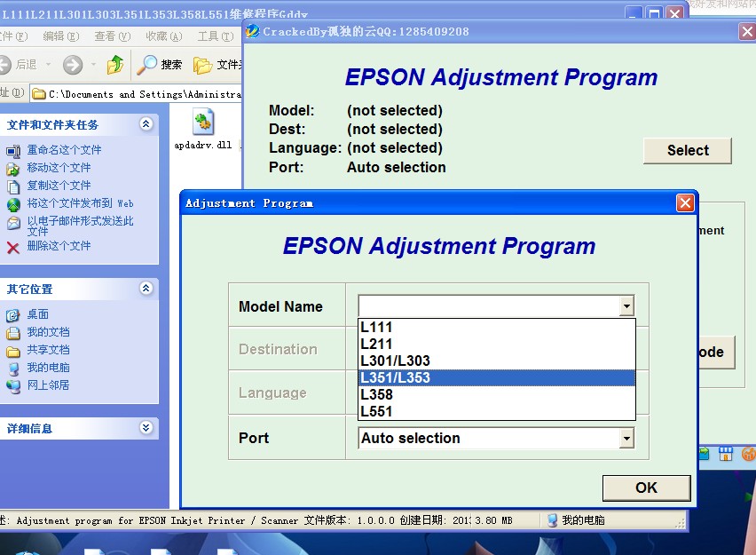Close the CrackedBy main window
The height and width of the screenshot is (555, 756).
(x=747, y=32)
